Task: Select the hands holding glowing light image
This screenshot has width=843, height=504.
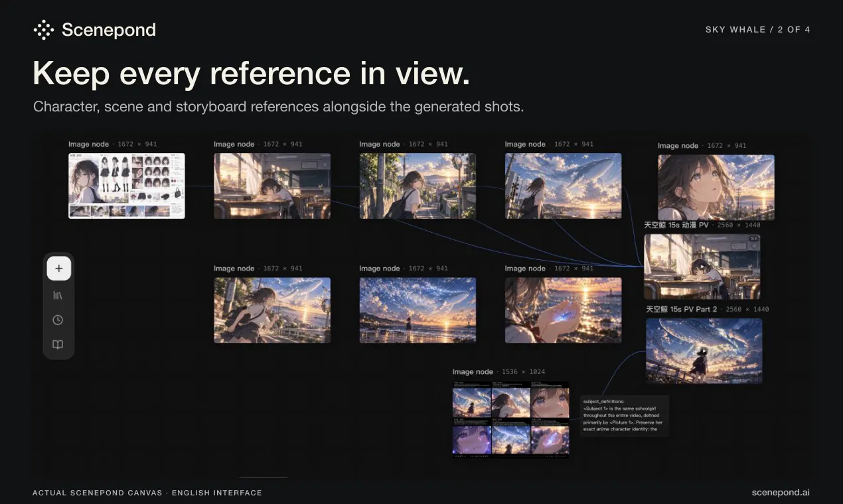Action: click(563, 310)
